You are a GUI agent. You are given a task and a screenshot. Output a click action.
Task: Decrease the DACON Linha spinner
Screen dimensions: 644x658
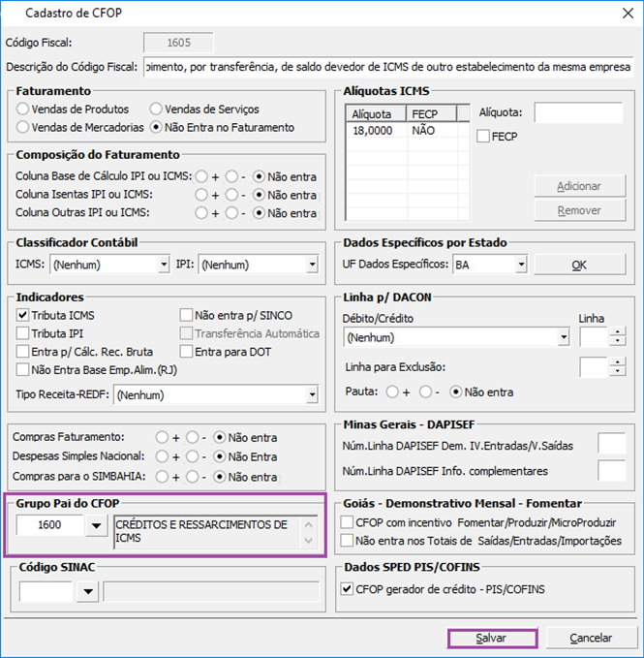coord(618,341)
